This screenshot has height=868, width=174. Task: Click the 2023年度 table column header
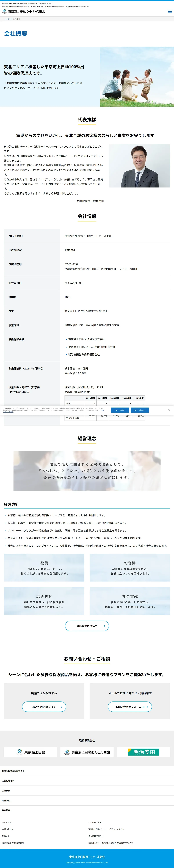click(x=139, y=398)
